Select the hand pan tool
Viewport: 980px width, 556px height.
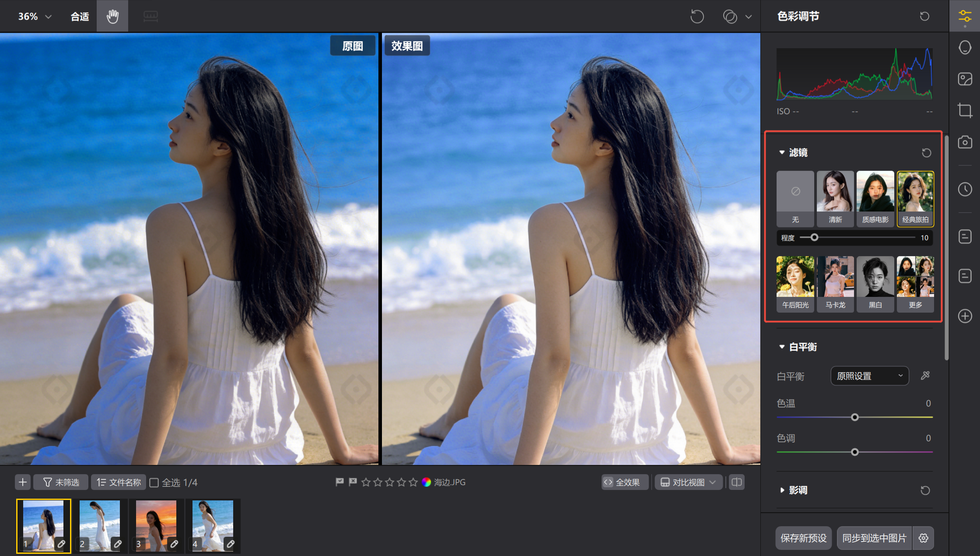[112, 16]
